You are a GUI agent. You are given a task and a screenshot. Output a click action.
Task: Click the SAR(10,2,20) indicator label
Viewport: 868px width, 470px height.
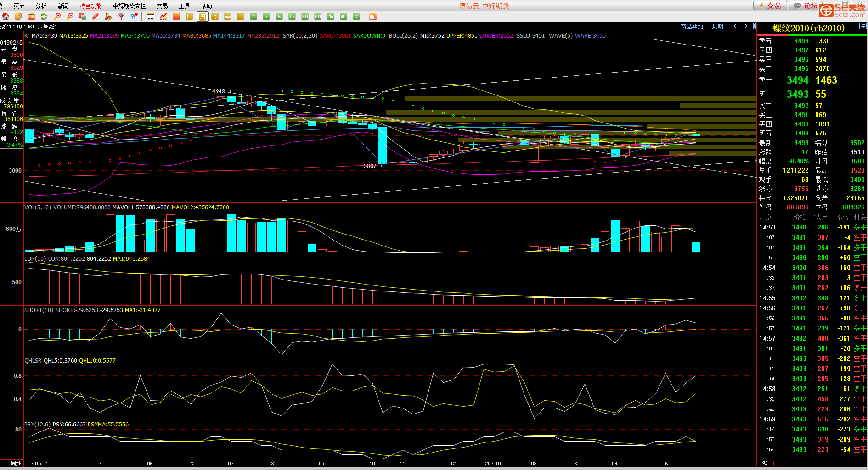(300, 36)
